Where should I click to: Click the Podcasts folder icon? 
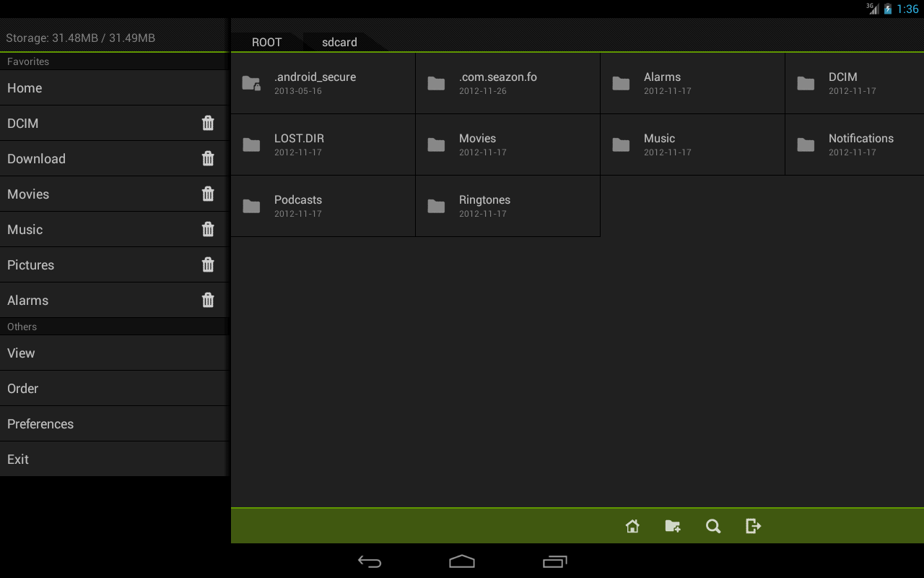(x=251, y=206)
